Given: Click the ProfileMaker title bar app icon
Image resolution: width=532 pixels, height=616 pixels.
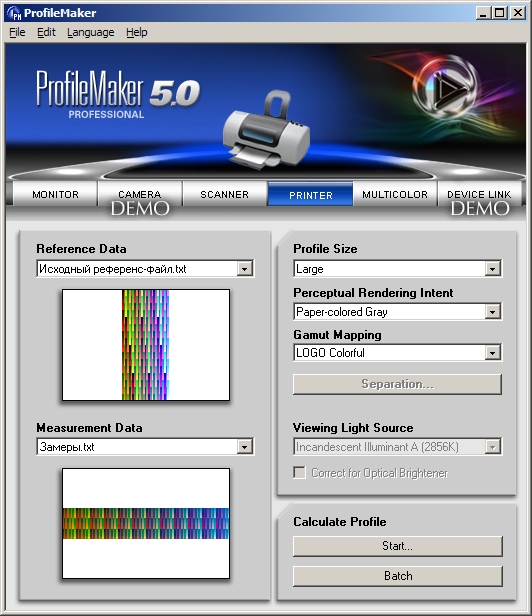Looking at the screenshot, I should pos(14,13).
